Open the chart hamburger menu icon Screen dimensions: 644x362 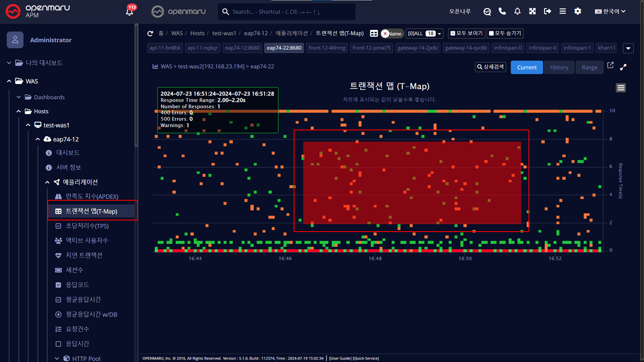tap(620, 88)
